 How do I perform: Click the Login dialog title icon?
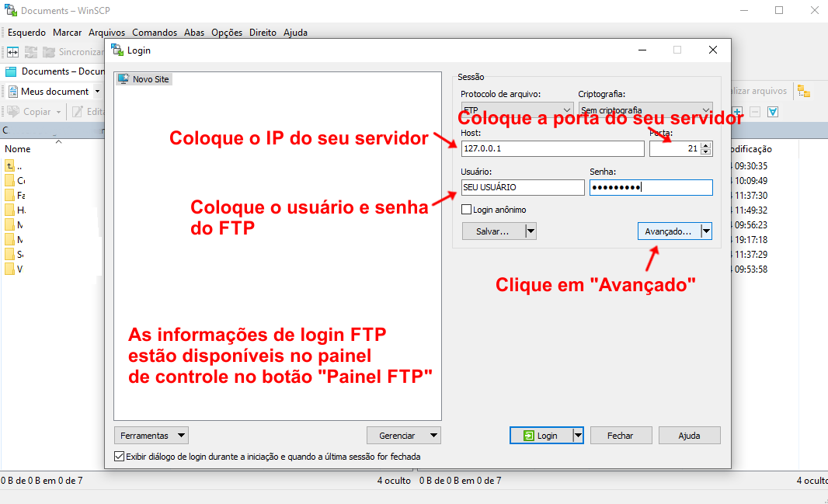[117, 50]
